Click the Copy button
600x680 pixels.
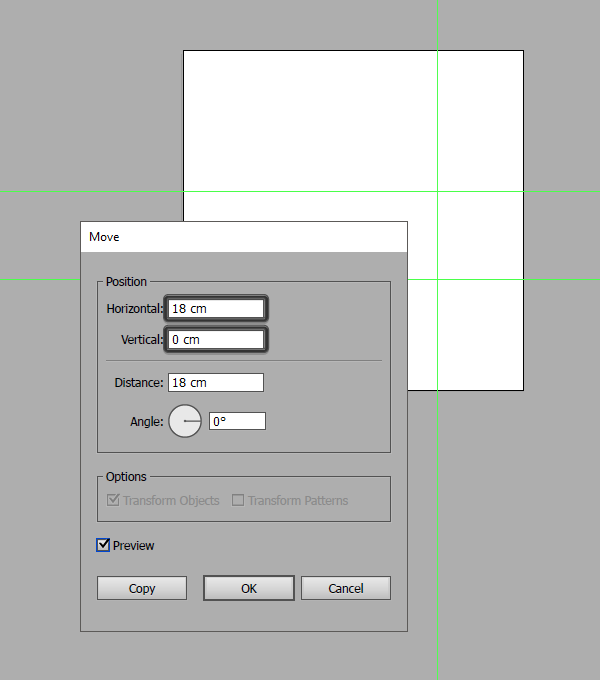(142, 588)
